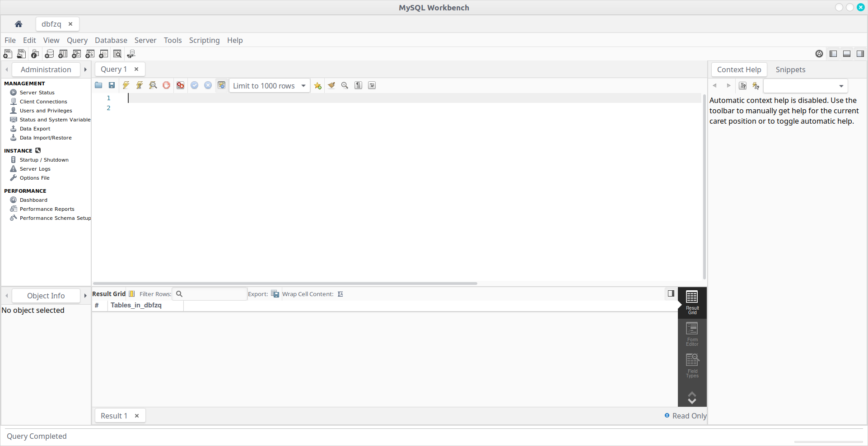Viewport: 868px width, 446px height.
Task: Close the Result 1 tab
Action: click(137, 416)
